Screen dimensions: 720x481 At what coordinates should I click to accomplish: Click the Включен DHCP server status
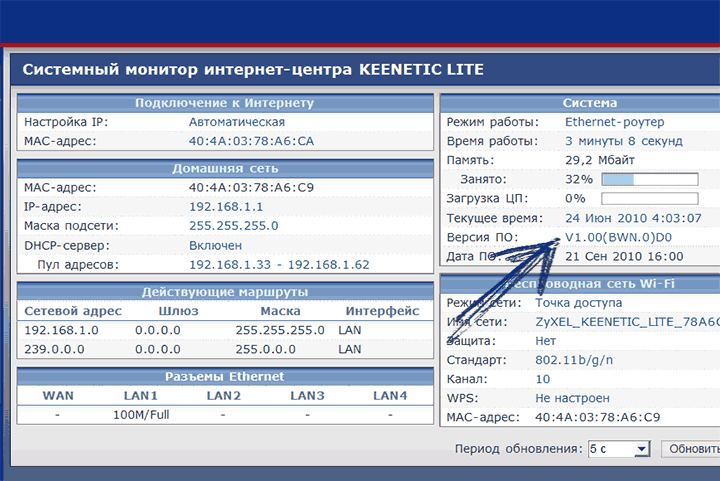[215, 246]
